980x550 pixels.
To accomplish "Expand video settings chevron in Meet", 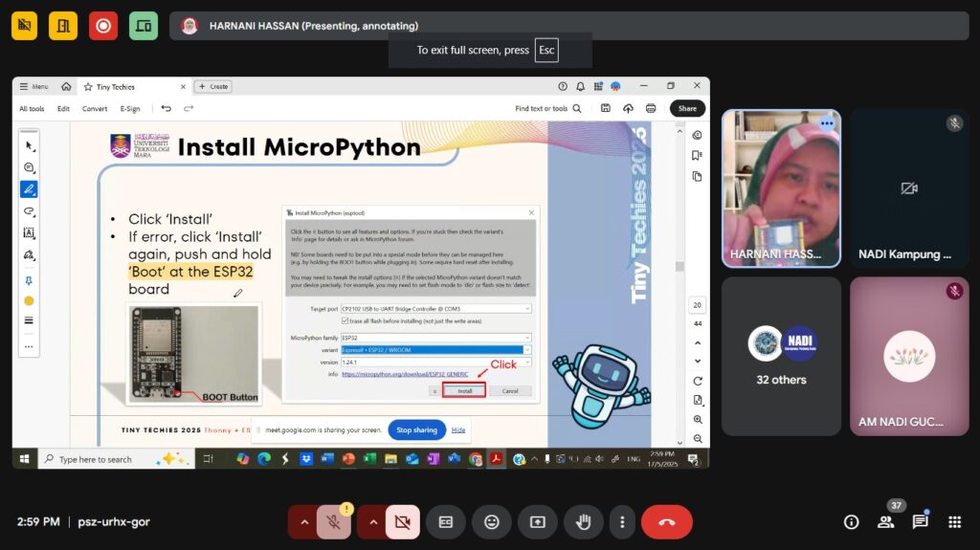I will [x=373, y=522].
